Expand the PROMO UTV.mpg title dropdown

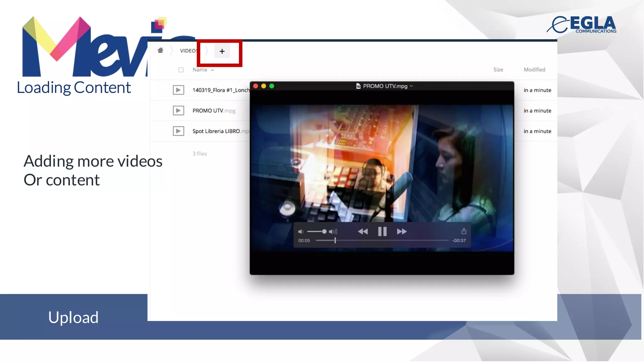411,86
